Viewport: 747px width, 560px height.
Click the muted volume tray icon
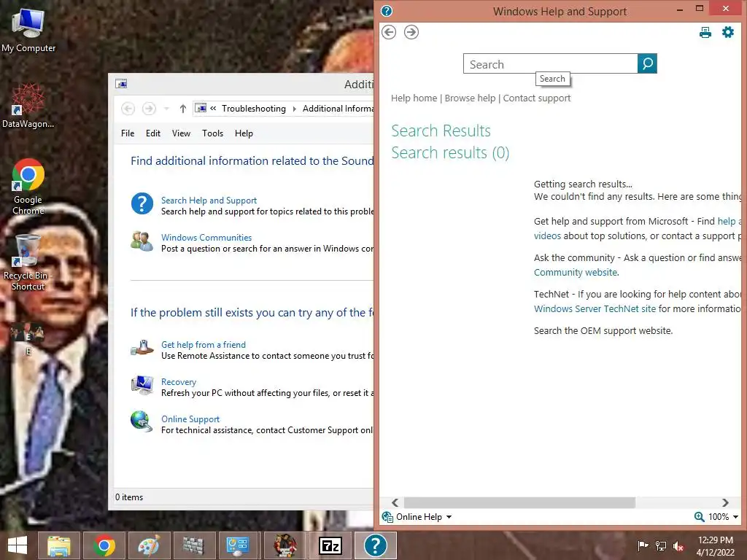tap(678, 546)
